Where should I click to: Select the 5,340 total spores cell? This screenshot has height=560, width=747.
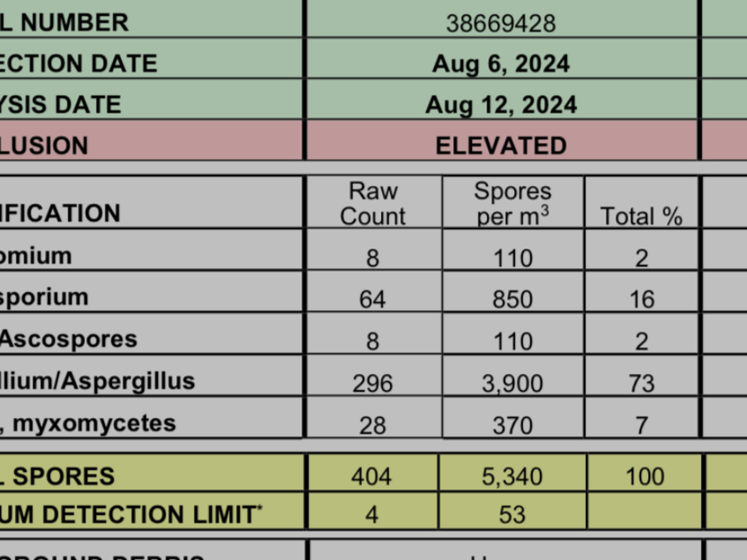(512, 476)
